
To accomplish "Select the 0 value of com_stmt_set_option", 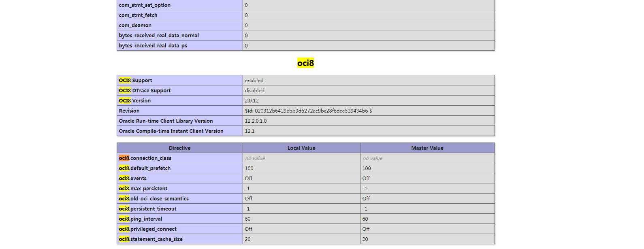I will tap(246, 5).
